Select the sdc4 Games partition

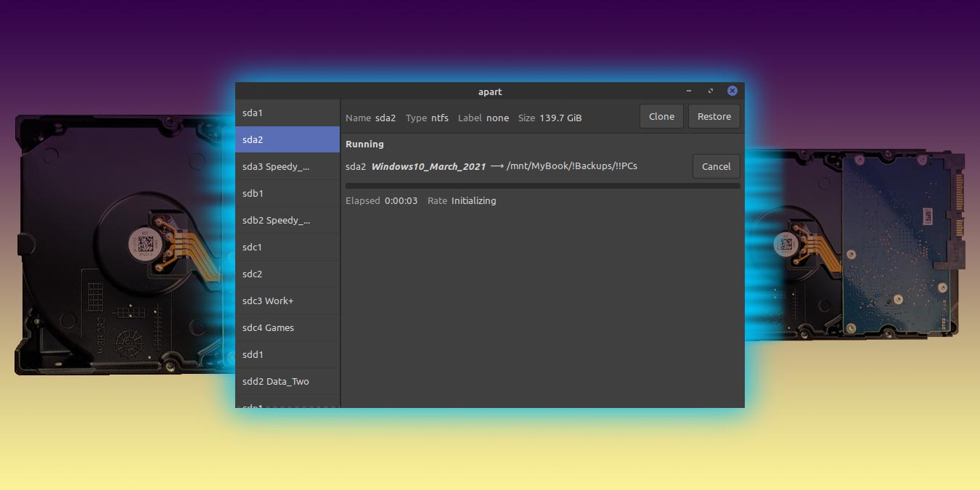[287, 327]
